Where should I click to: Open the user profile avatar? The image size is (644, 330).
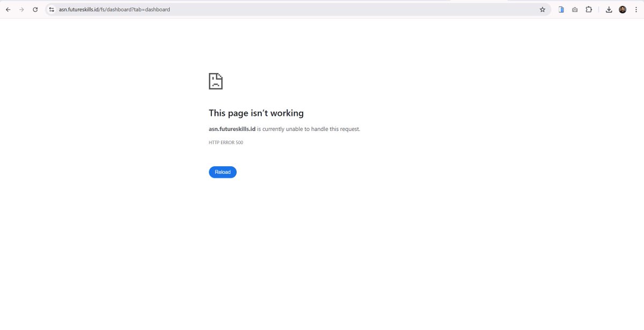(623, 10)
